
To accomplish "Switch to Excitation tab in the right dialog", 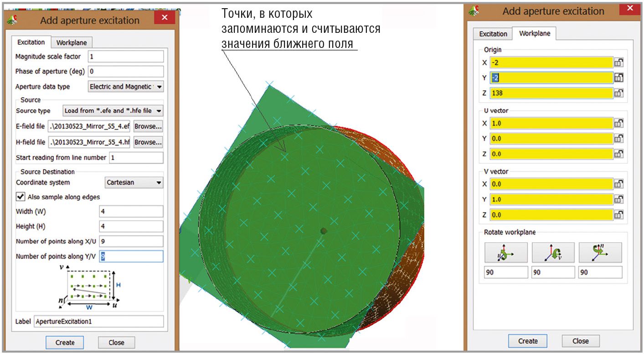I will (493, 34).
